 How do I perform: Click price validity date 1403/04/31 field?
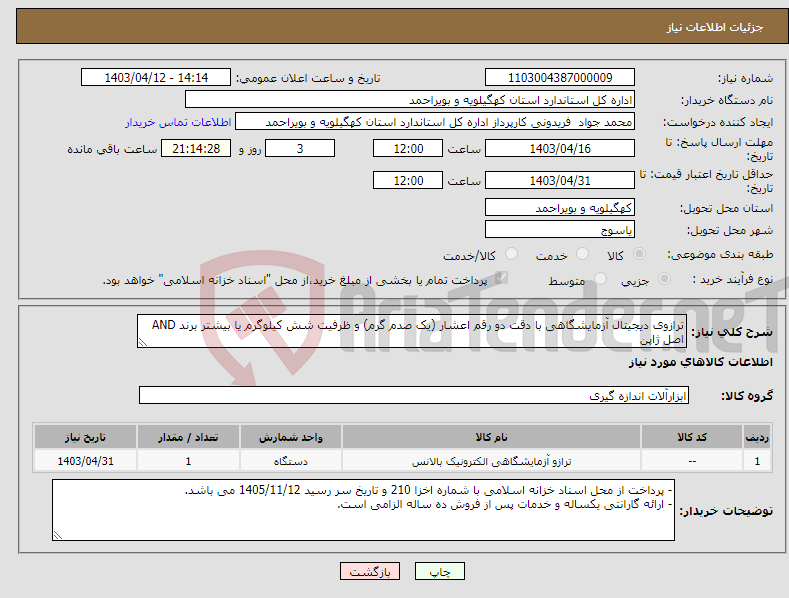tap(560, 180)
